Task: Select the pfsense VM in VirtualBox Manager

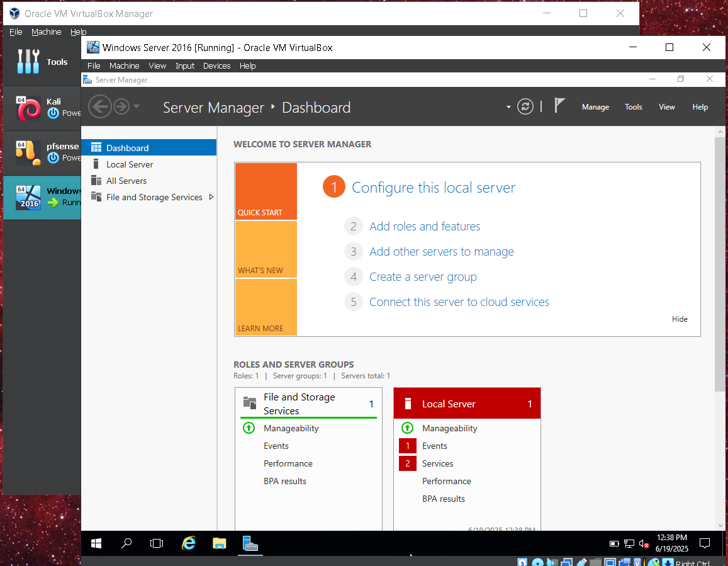Action: pos(42,152)
